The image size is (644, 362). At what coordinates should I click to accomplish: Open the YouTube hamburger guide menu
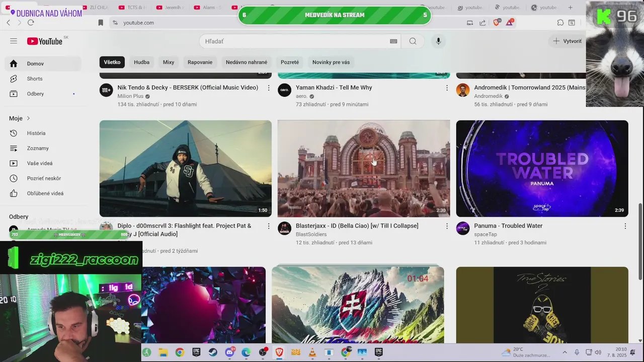coord(14,41)
